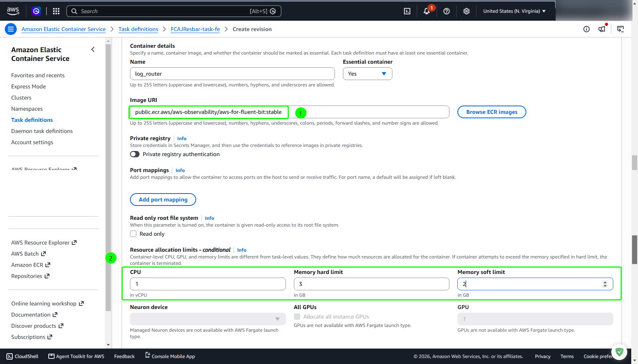The image size is (638, 364).
Task: Select Clusters in the side navigation
Action: point(21,98)
